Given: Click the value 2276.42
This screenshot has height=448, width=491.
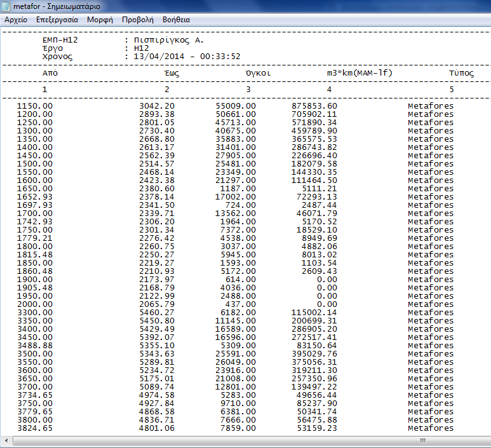Looking at the screenshot, I should (157, 238).
